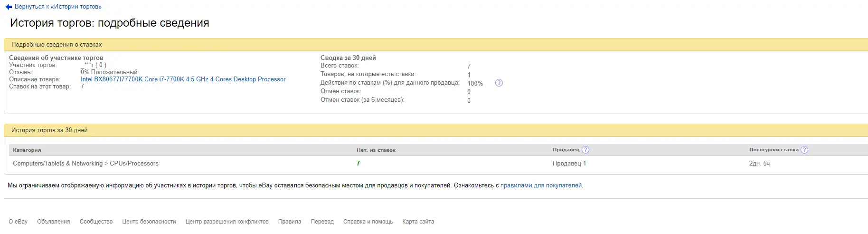868x234 pixels.
Task: Select История торгов за 30 дней header
Action: click(x=49, y=130)
